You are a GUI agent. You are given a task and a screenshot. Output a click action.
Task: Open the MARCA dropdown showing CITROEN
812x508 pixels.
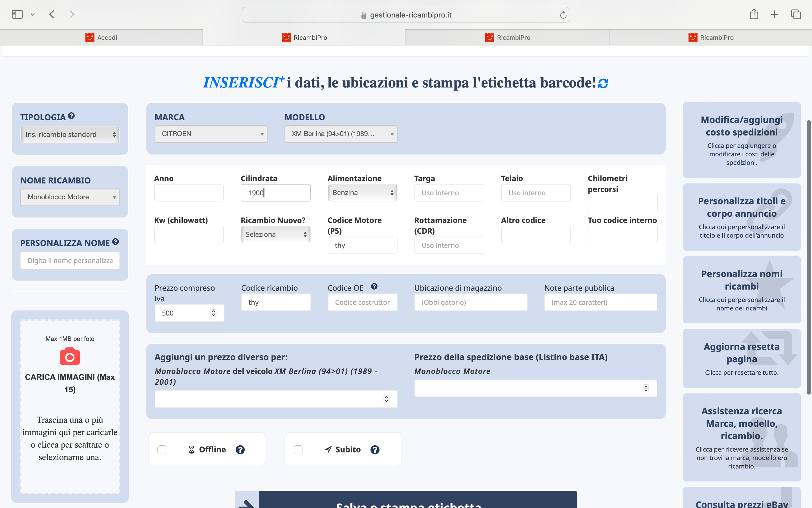point(211,134)
